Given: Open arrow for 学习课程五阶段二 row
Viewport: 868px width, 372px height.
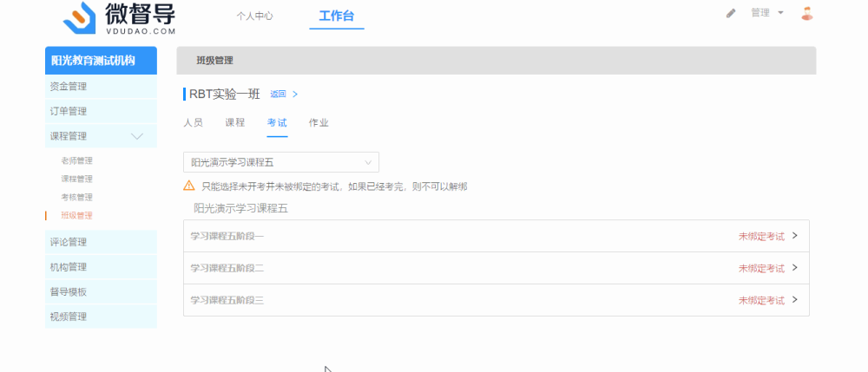Looking at the screenshot, I should [x=795, y=268].
